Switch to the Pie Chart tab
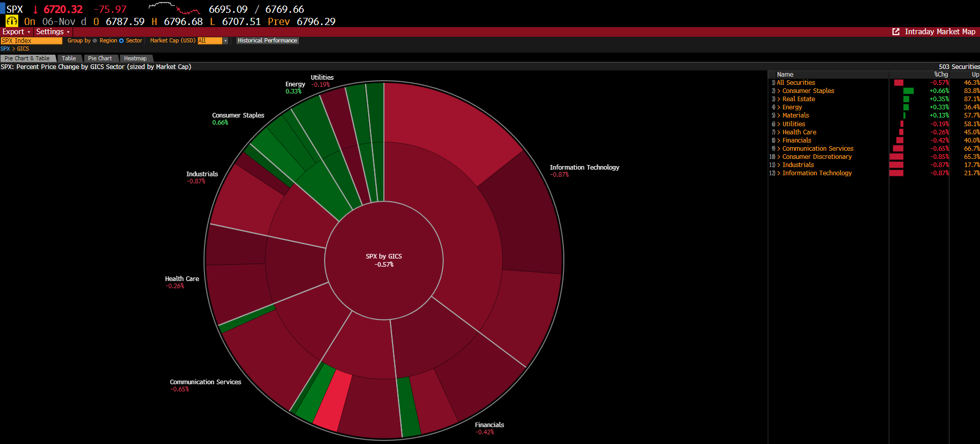Image resolution: width=980 pixels, height=444 pixels. click(100, 58)
